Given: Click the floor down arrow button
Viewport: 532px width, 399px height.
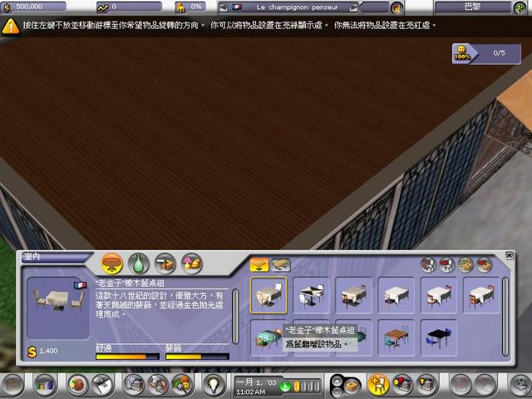Looking at the screenshot, I should click(337, 392).
